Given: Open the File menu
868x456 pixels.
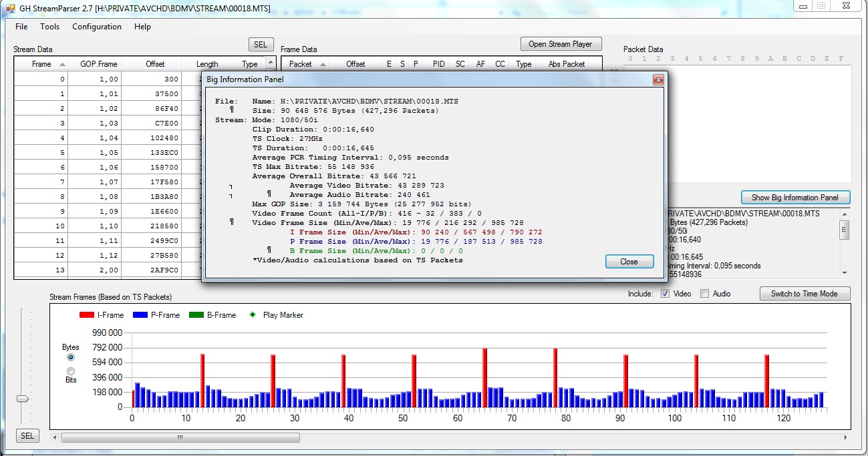Looking at the screenshot, I should tap(21, 27).
